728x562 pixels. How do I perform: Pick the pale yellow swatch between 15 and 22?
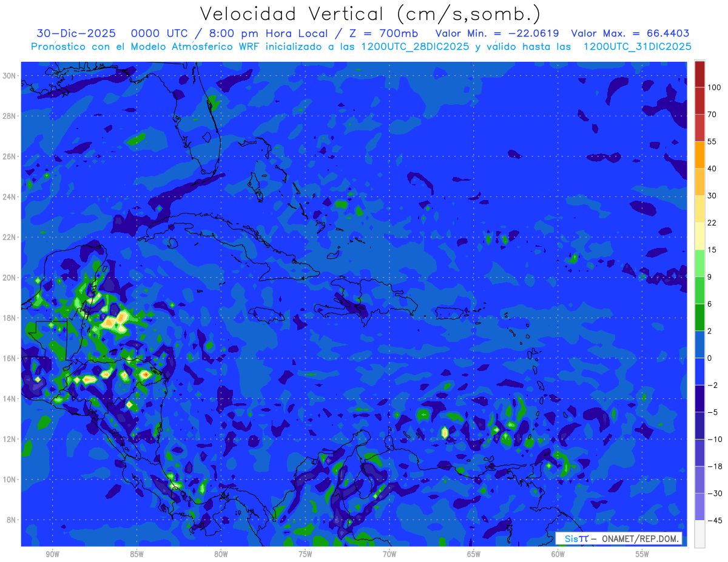(x=699, y=235)
